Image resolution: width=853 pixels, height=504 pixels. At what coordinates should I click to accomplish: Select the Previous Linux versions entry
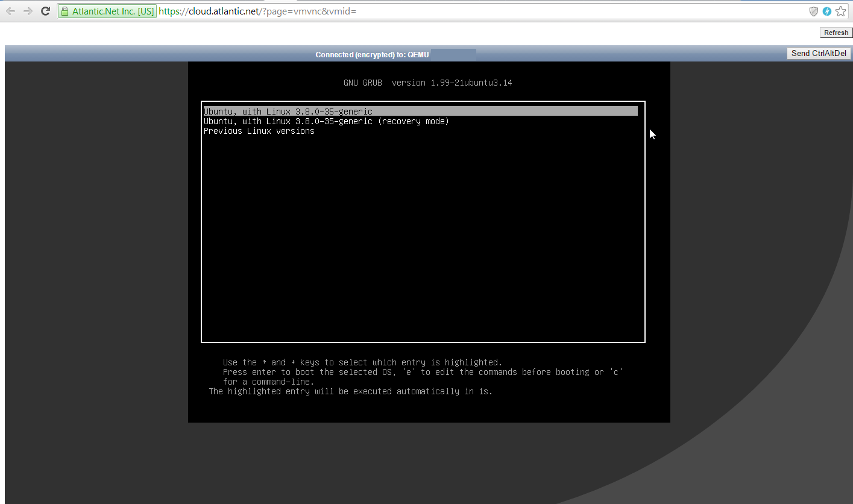click(259, 131)
